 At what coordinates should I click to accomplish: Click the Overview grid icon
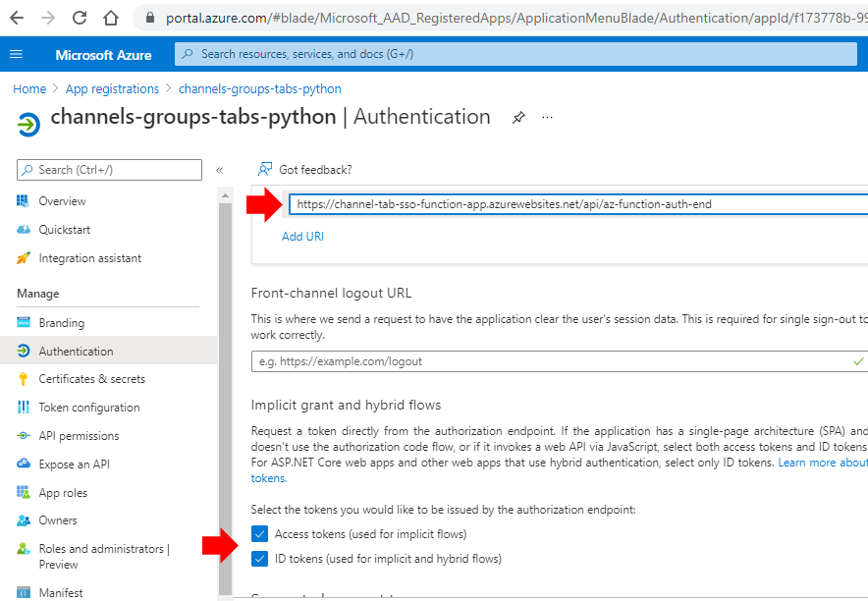coord(24,201)
